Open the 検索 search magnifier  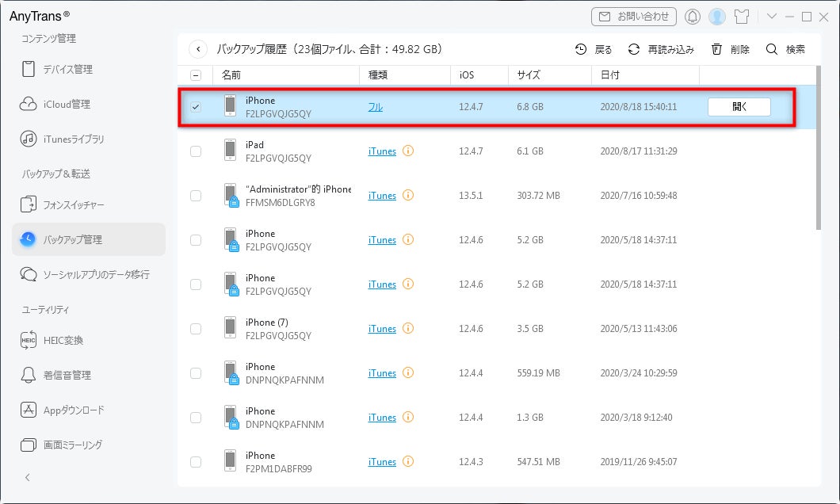pyautogui.click(x=771, y=49)
